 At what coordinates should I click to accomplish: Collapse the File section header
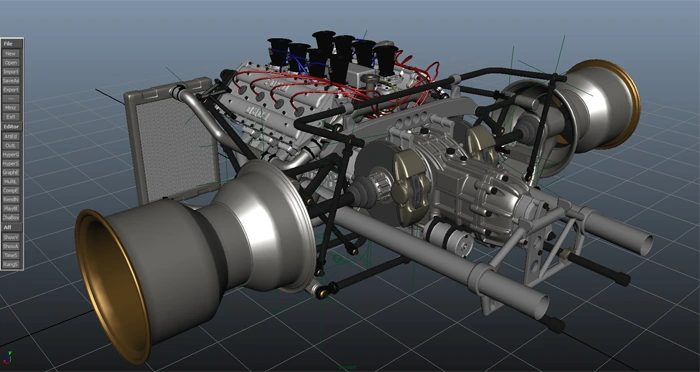tap(12, 44)
